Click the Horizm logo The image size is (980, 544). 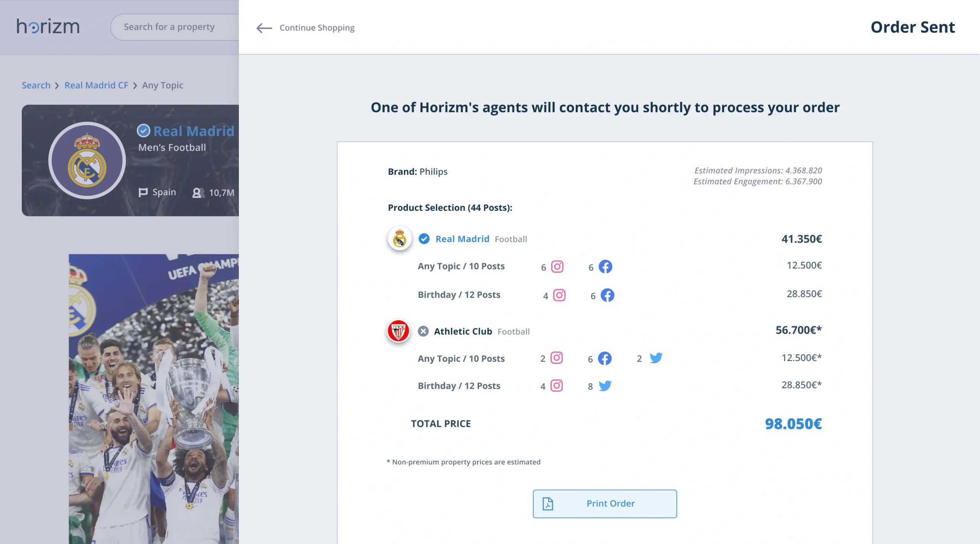tap(48, 27)
